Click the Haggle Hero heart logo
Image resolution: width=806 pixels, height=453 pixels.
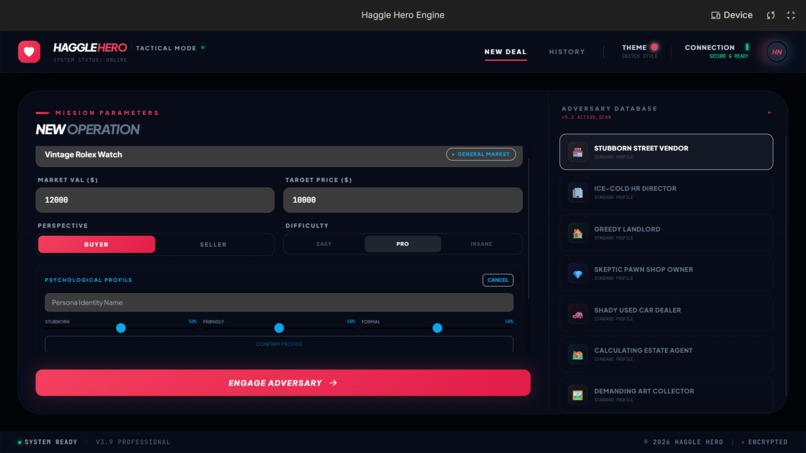(29, 52)
